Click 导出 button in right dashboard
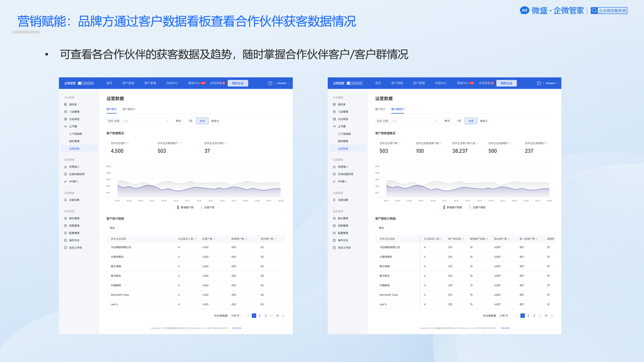Screen dimensions: 644x362 pos(381,228)
